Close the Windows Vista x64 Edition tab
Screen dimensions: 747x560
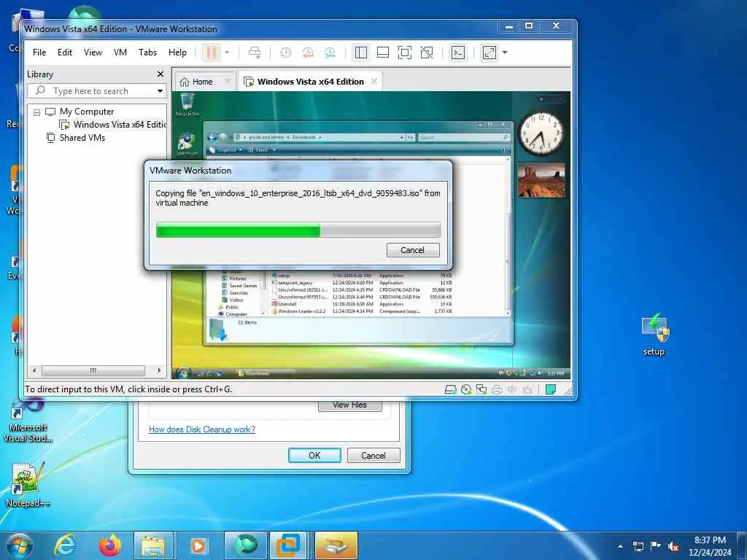pos(374,82)
